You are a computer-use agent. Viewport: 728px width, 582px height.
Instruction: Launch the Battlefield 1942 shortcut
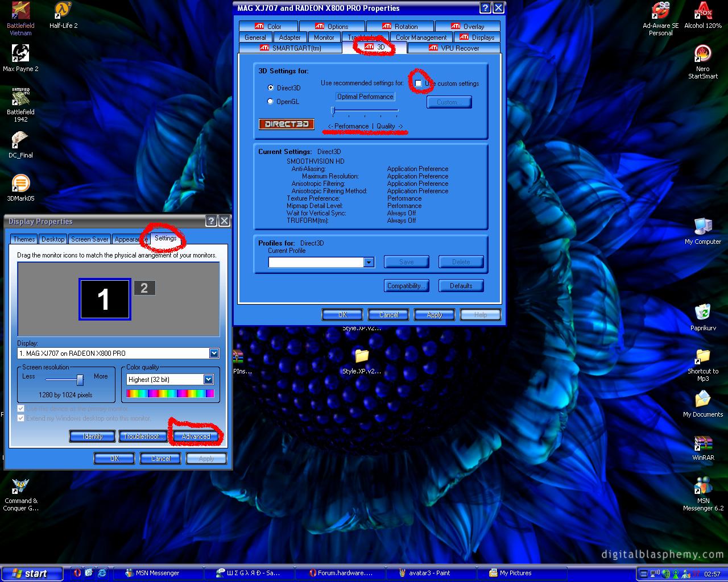(x=20, y=105)
